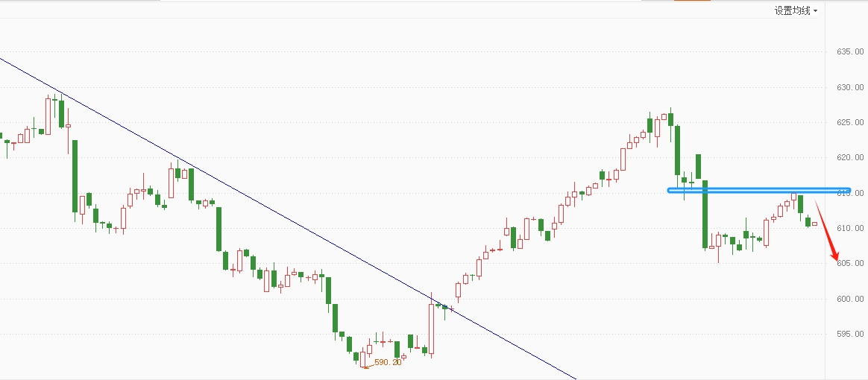Select the last candle on the chart
Viewport: 868px width, 380px height.
tap(814, 224)
